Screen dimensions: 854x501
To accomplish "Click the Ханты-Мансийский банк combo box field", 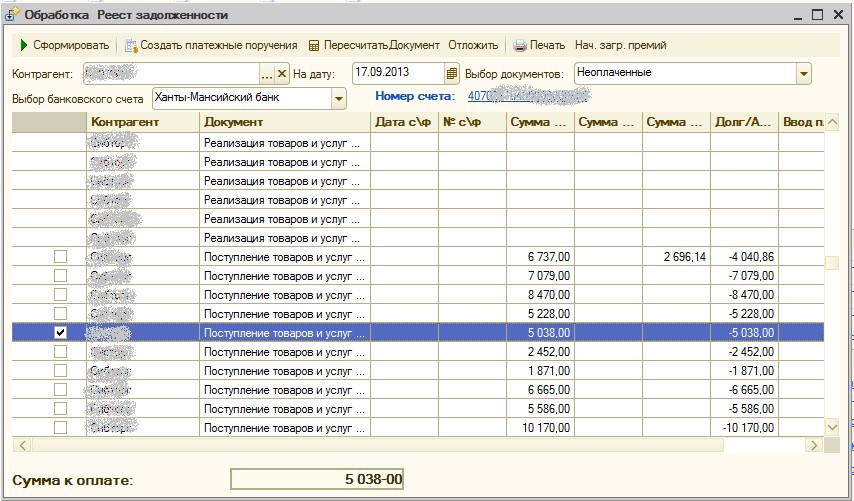I will click(242, 99).
